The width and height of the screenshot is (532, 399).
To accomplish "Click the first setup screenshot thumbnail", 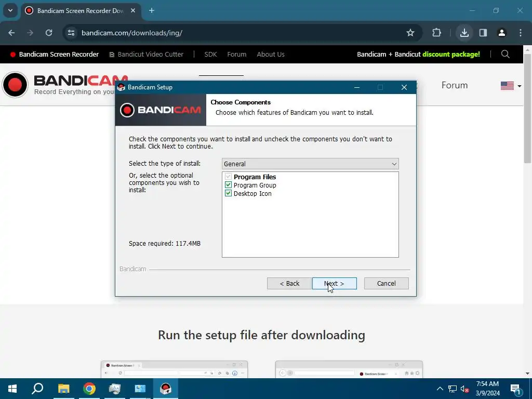I will tap(174, 369).
